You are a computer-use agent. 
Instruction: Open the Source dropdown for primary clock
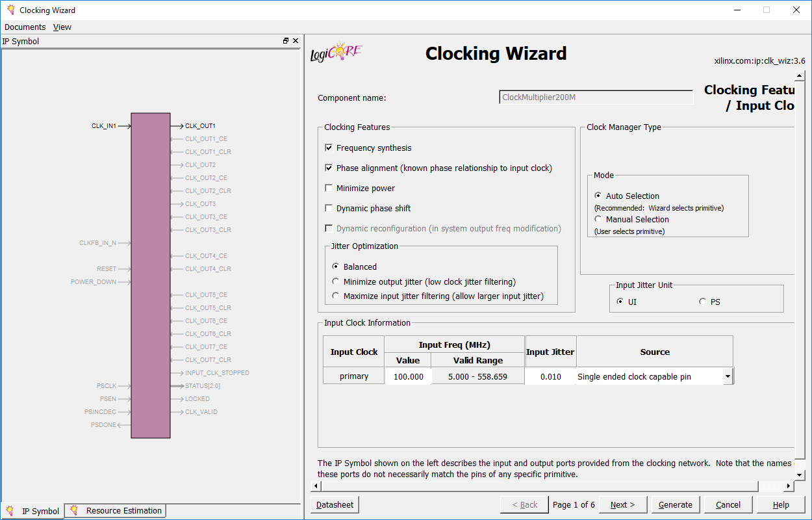[x=728, y=376]
